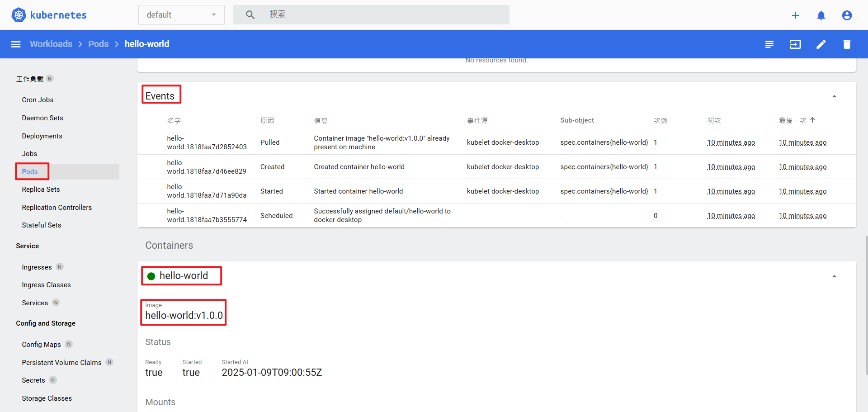Toggle the sidebar with the hamburger icon
The width and height of the screenshot is (868, 412).
[x=16, y=44]
